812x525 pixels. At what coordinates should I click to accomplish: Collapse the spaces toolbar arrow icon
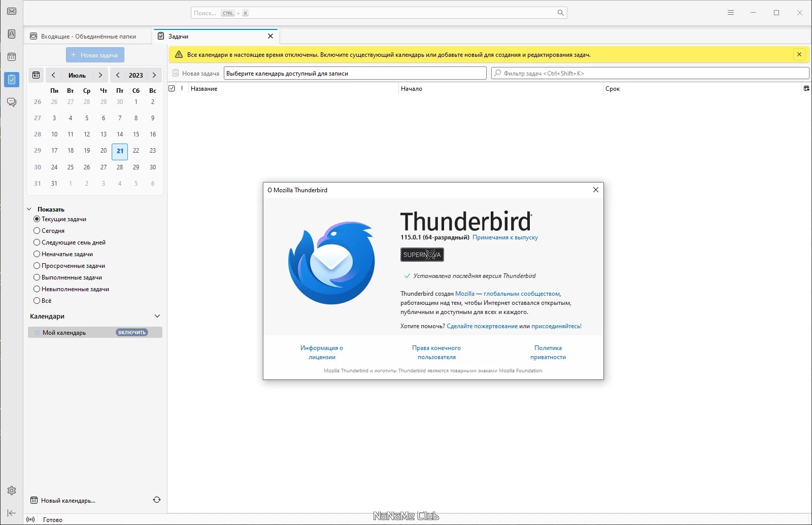tap(12, 513)
